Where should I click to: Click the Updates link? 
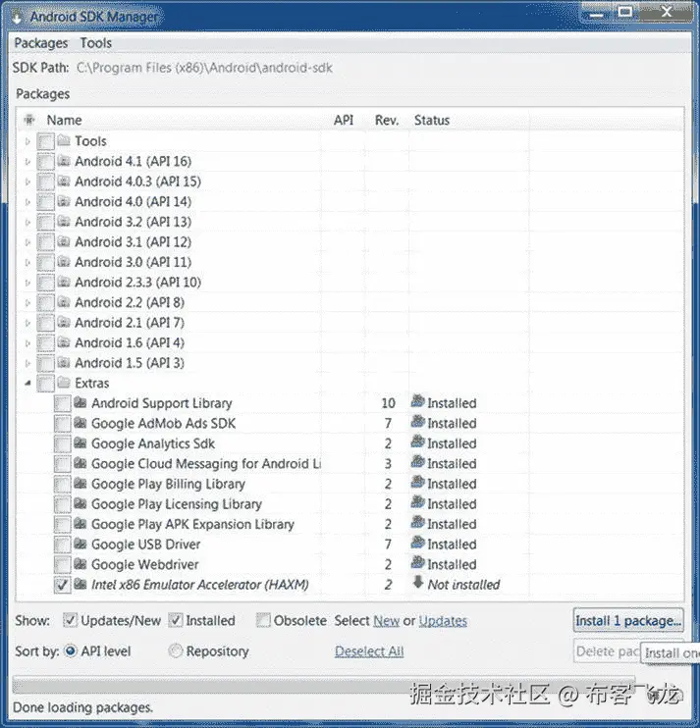click(x=443, y=621)
